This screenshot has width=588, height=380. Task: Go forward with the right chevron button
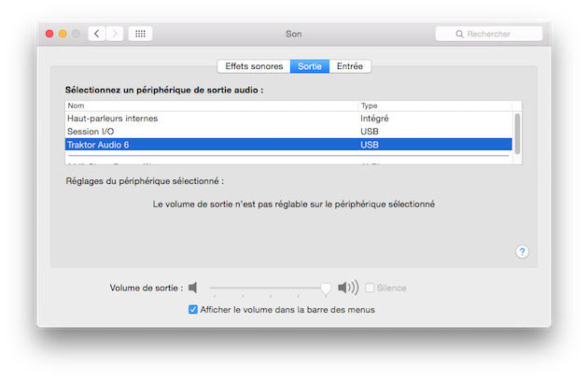(115, 34)
